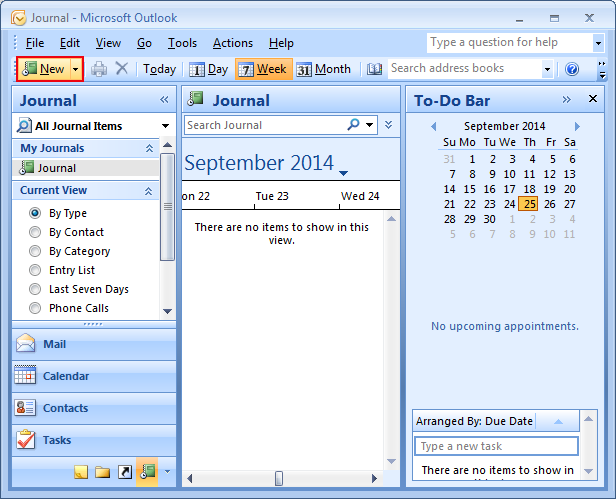
Task: Go to previous month in date navigator
Action: coord(433,127)
